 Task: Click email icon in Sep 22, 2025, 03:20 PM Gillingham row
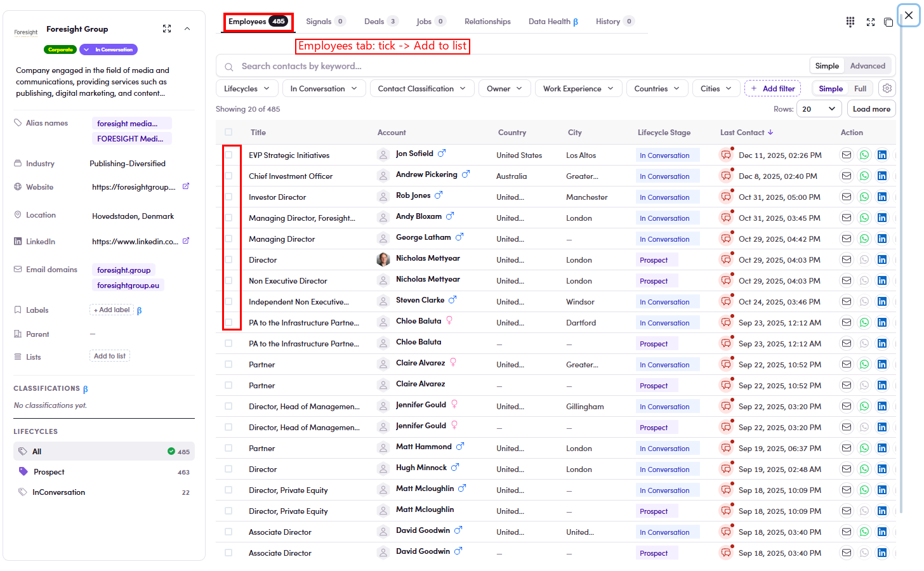[847, 406]
